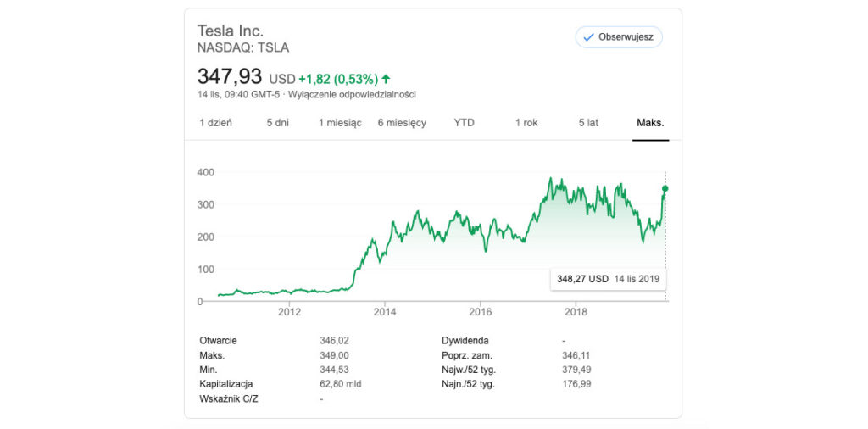Click the NASDAQ: TSLA ticker text
The image size is (868, 429).
[x=243, y=48]
